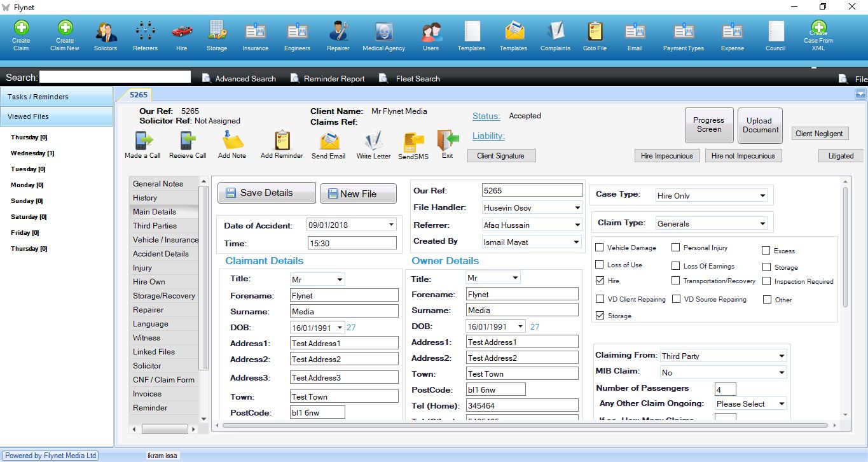Click the Status link

tap(486, 116)
